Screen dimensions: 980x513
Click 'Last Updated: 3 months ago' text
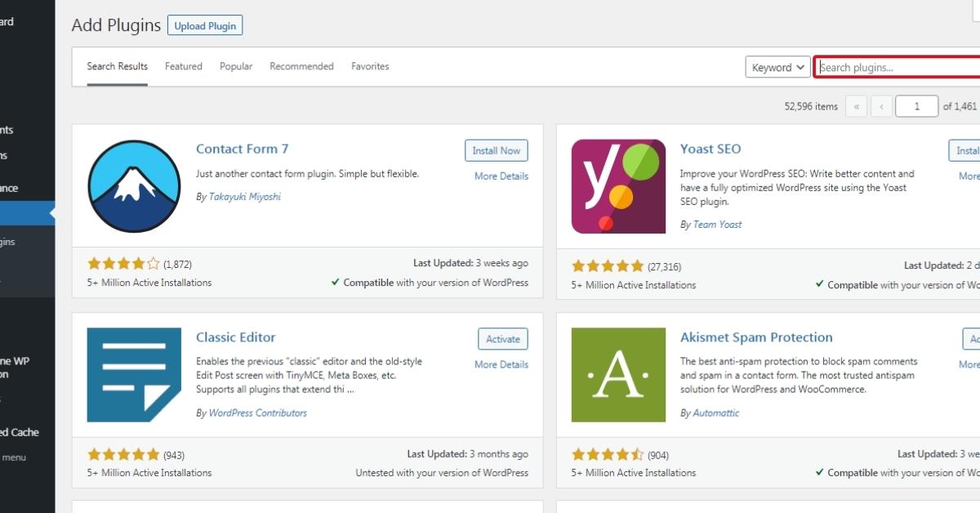(468, 453)
